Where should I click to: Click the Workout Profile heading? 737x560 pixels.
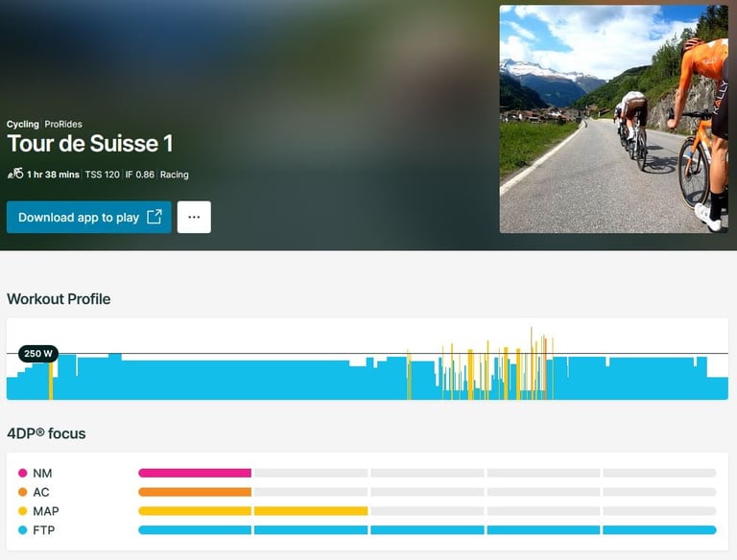tap(59, 299)
